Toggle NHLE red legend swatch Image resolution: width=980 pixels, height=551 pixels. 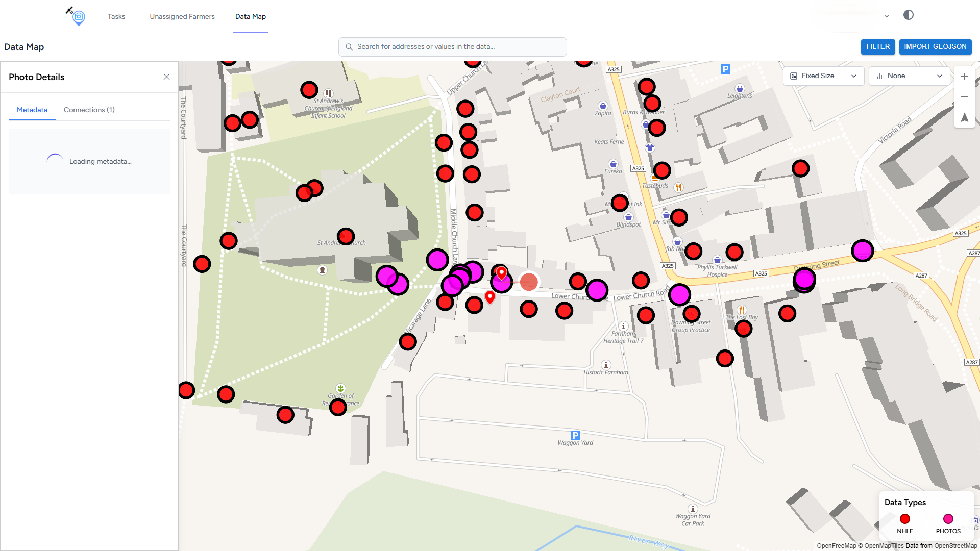click(x=904, y=519)
